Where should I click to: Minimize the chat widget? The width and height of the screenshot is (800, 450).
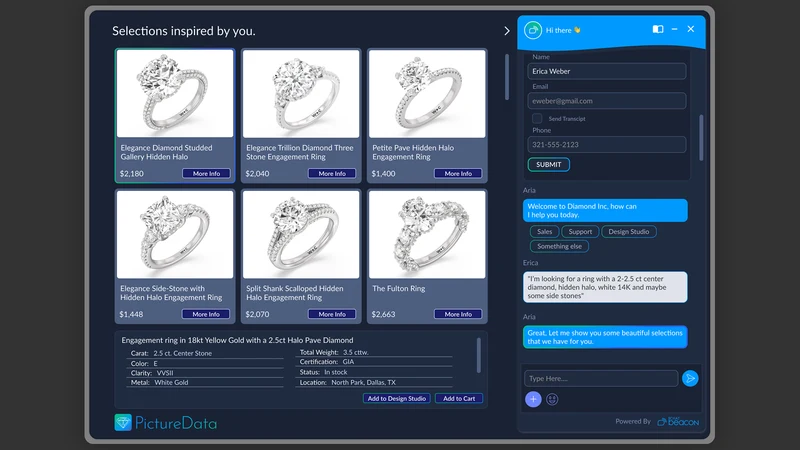coord(674,29)
